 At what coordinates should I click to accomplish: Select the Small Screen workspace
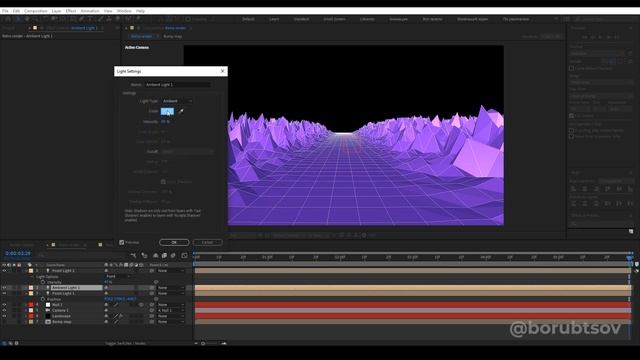[x=334, y=19]
